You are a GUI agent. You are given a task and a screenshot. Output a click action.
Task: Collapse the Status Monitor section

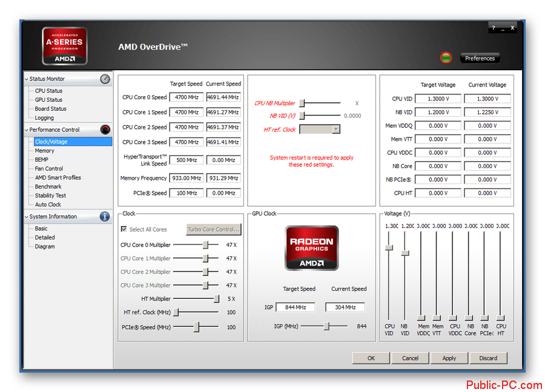[27, 79]
